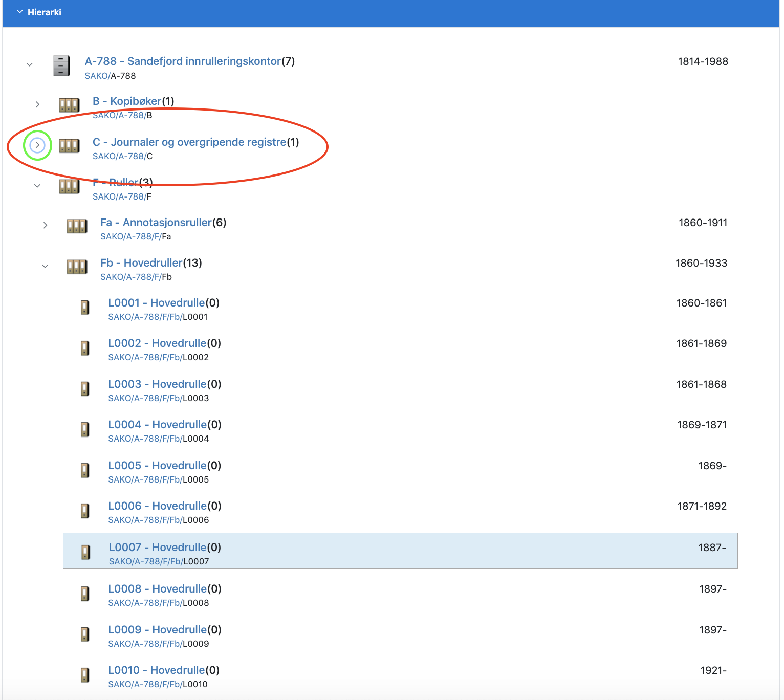
Task: Click the 1871-1892 date for L0006
Action: [x=702, y=506]
